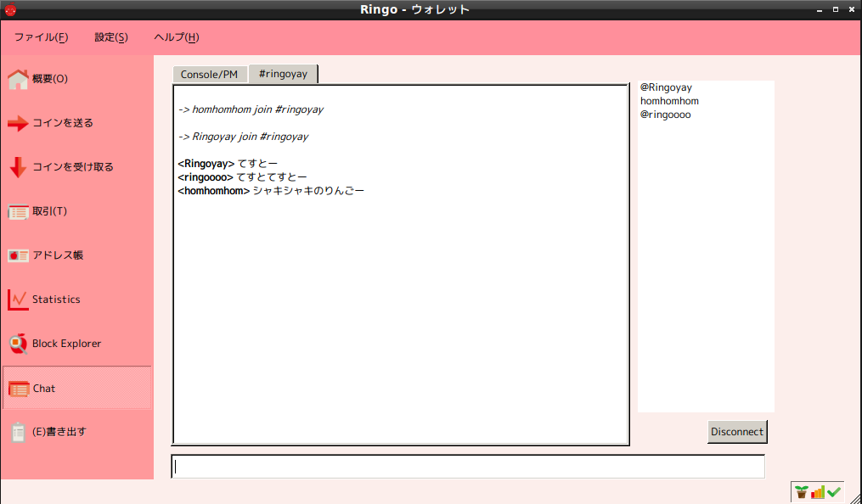Image resolution: width=862 pixels, height=504 pixels.
Task: Open the ファイル(F) menu
Action: click(42, 37)
